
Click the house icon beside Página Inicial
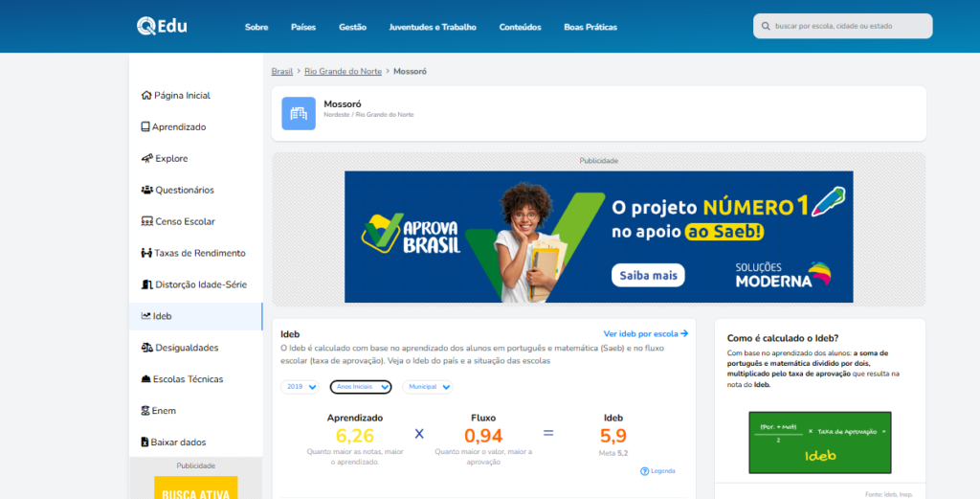click(146, 96)
